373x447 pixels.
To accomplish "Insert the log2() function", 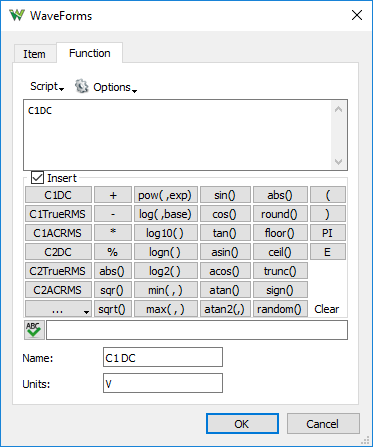I will (166, 271).
